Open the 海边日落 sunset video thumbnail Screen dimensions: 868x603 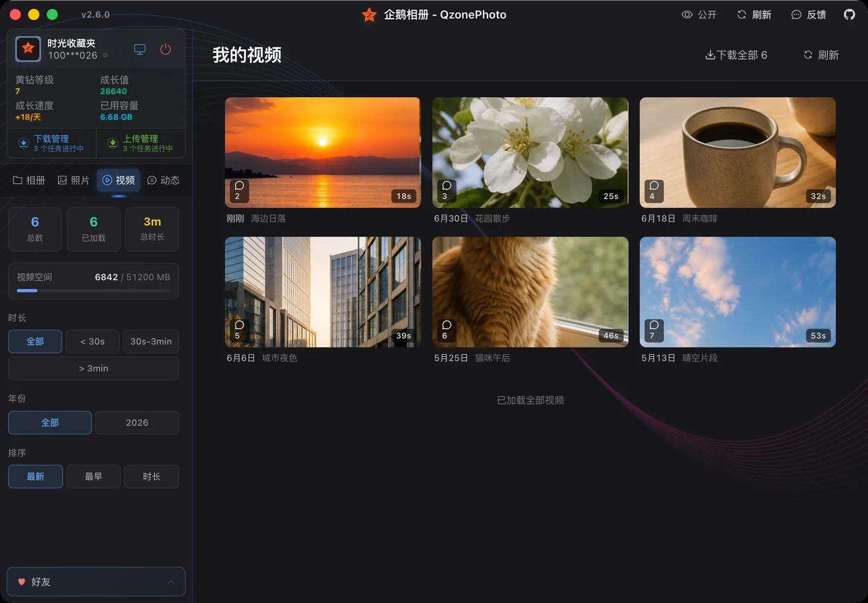pos(322,153)
